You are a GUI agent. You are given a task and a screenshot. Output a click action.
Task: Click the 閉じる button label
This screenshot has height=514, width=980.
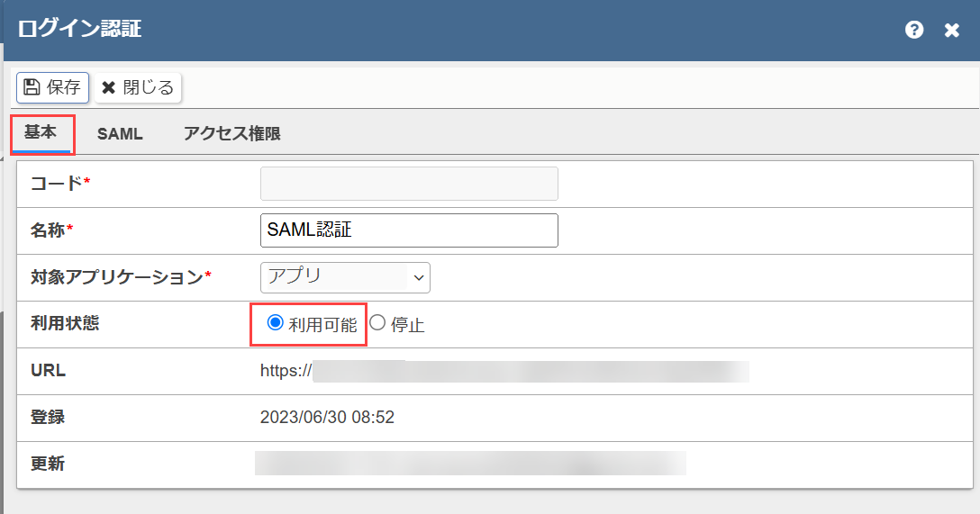coord(148,87)
